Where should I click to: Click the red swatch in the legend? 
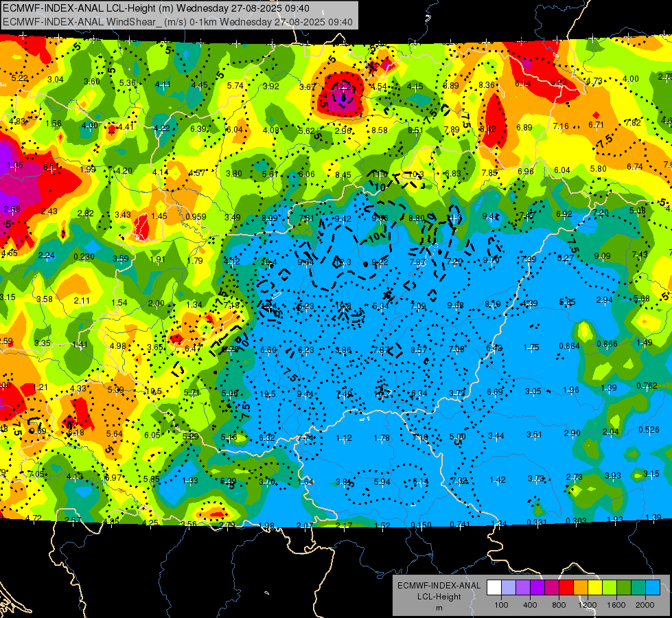(x=566, y=588)
